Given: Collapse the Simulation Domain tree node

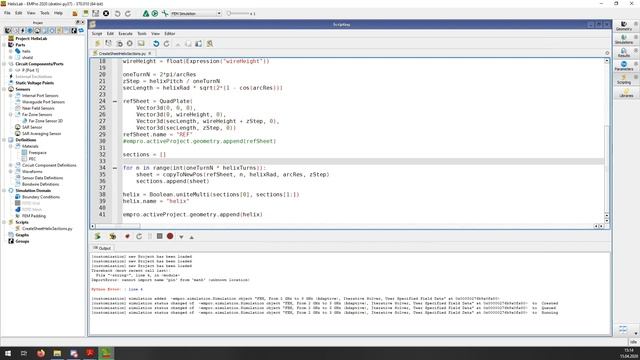Looking at the screenshot, I should (x=4, y=191).
